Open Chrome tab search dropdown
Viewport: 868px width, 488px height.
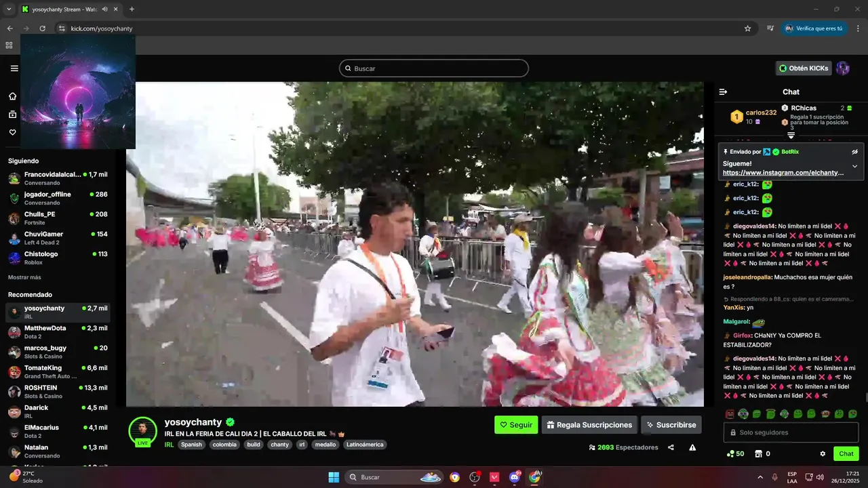coord(9,9)
